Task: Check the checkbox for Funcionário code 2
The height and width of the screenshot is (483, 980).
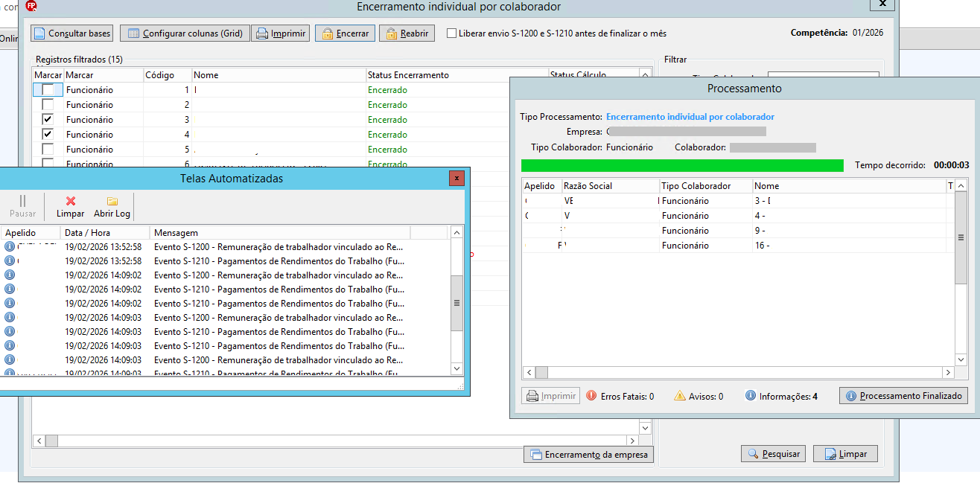Action: (48, 104)
